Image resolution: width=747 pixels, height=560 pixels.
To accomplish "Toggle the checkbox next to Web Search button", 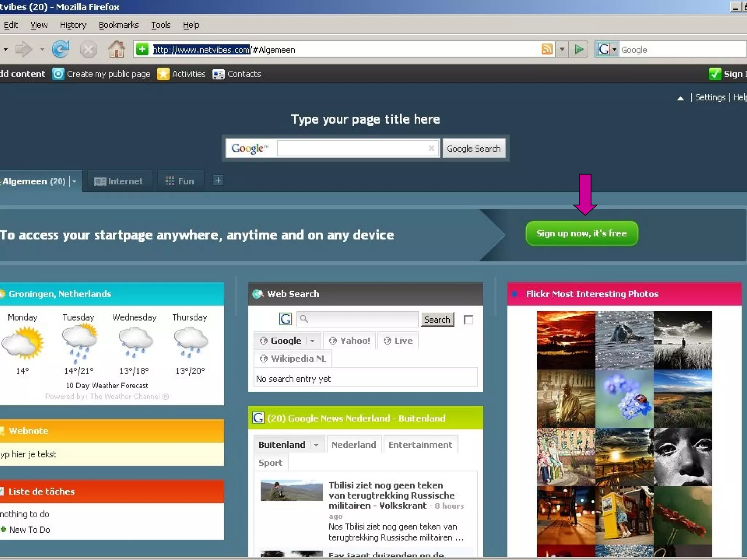I will [x=468, y=320].
